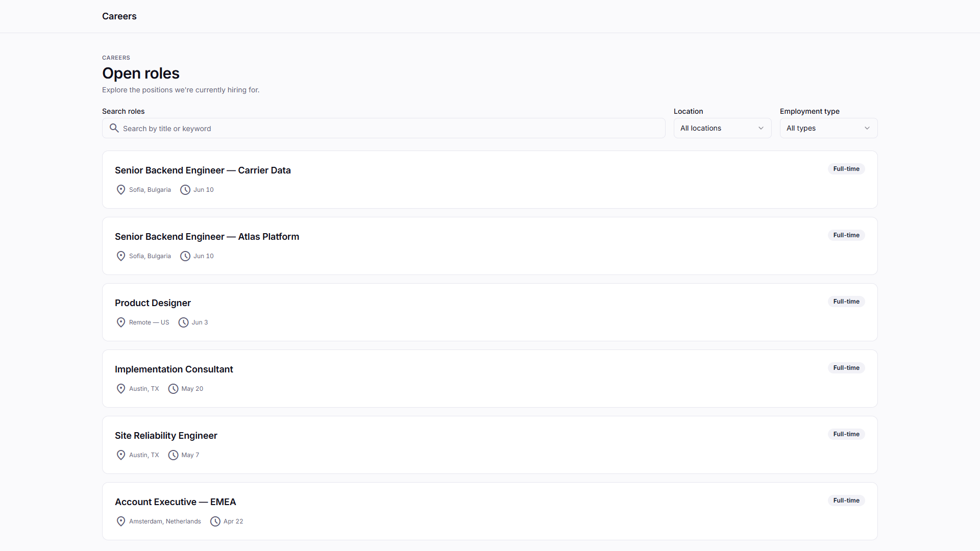Click Sofia, Bulgaria on the Carrier Data card
Viewport: 980px width, 551px height.
(150, 190)
